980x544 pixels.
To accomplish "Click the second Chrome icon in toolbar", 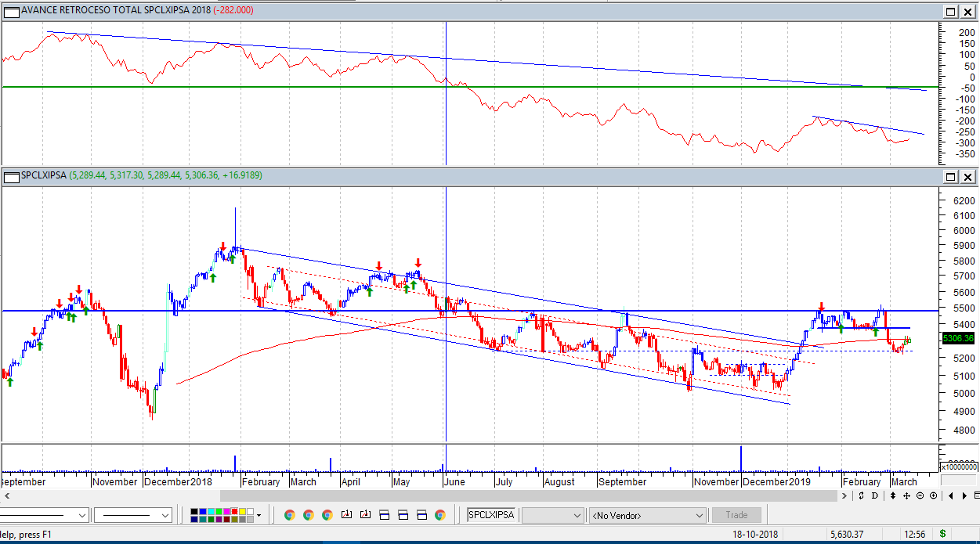I will [309, 515].
